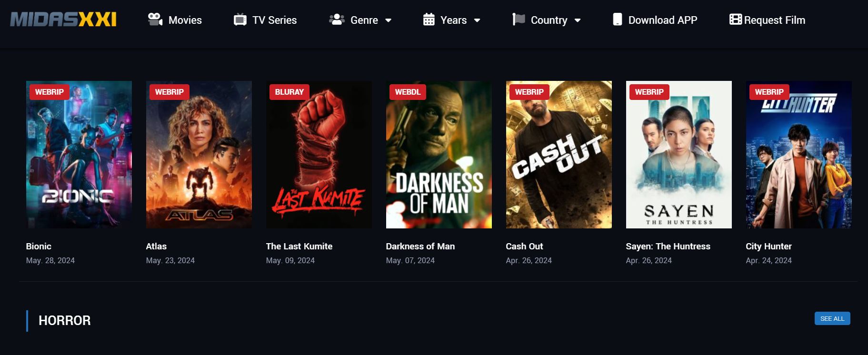Expand the Years dropdown arrow
The height and width of the screenshot is (355, 868).
click(477, 20)
